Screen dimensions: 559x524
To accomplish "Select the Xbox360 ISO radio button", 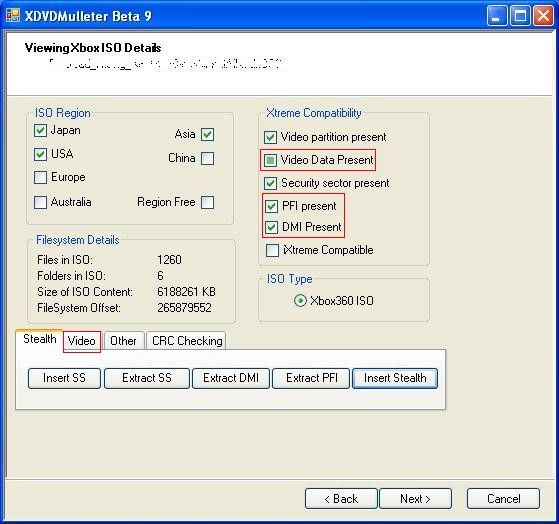I will 300,300.
